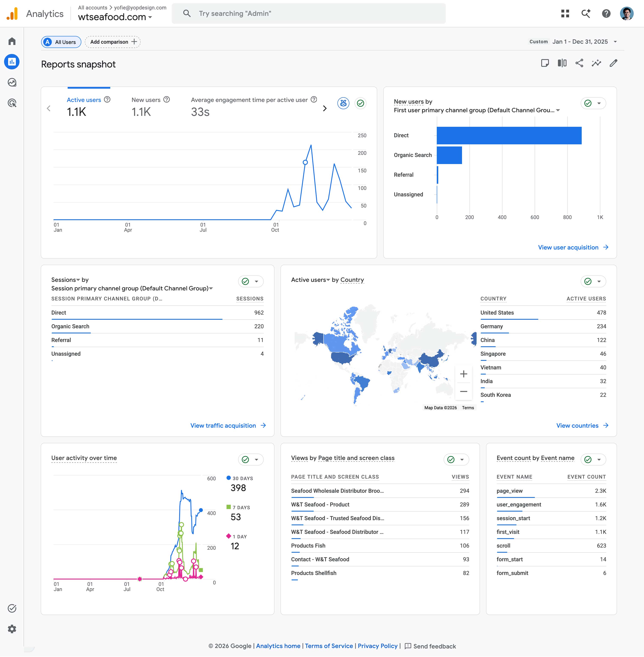Change the Active users metric on the Country card
This screenshot has height=657, width=644.
(310, 280)
